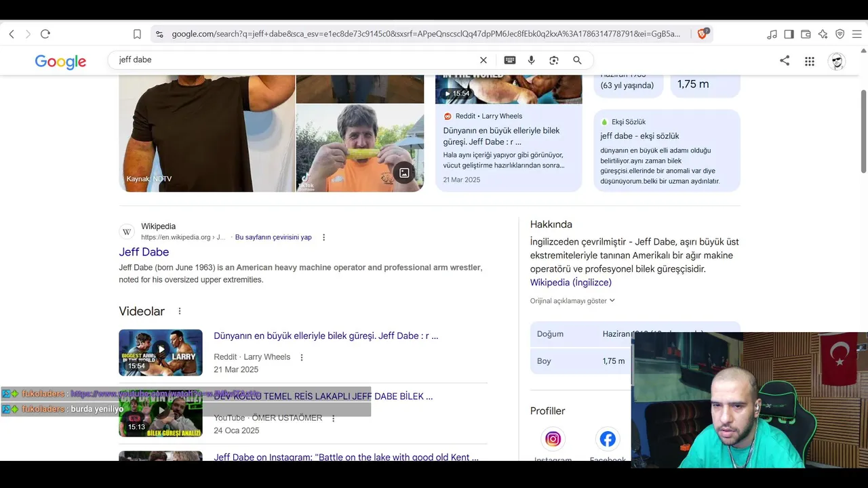Viewport: 868px width, 488px height.
Task: Open site settings icon beside the URL
Action: [159, 34]
